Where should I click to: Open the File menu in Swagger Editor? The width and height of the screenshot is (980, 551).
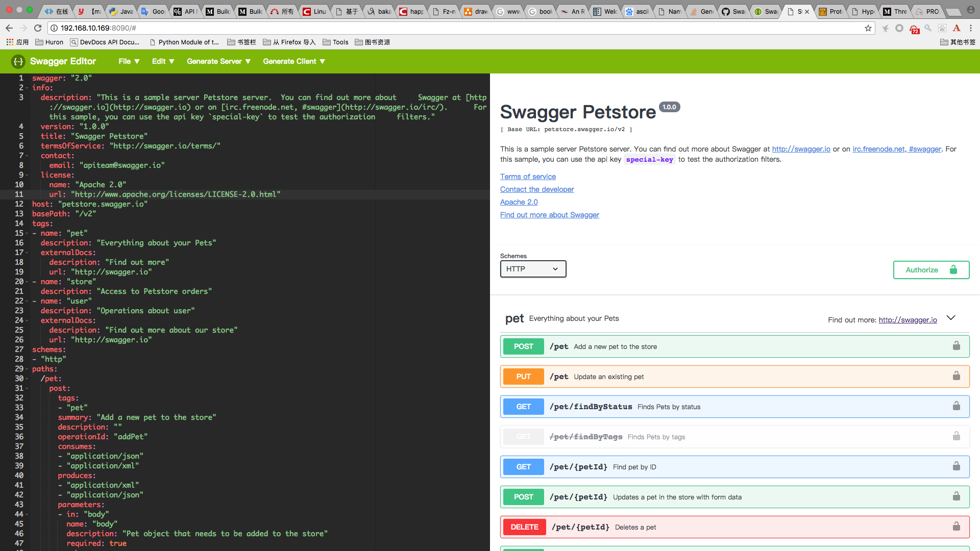point(128,61)
